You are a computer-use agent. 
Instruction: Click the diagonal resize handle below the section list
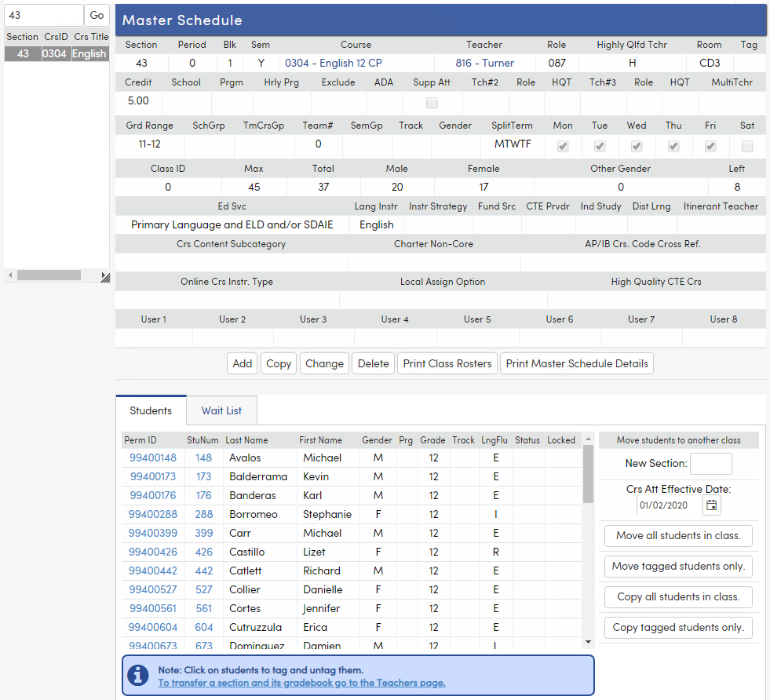105,275
